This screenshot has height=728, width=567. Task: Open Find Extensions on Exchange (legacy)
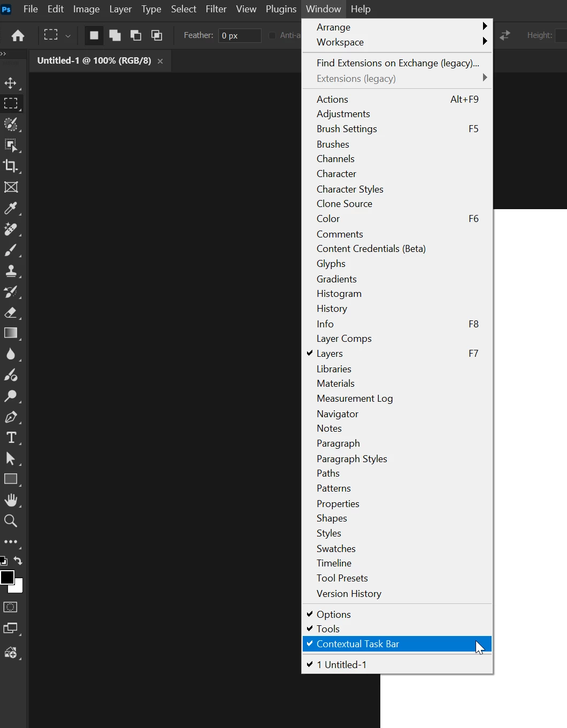(397, 63)
